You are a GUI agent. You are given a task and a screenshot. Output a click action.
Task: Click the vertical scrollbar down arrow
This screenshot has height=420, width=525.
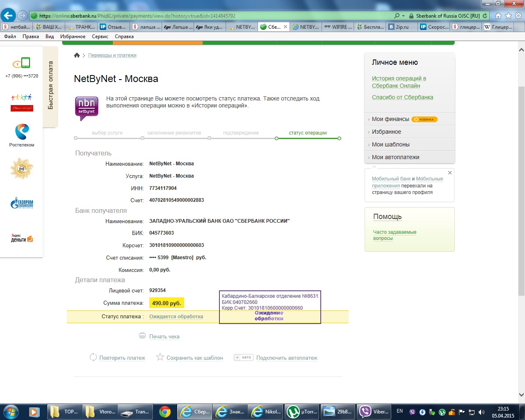(x=521, y=395)
